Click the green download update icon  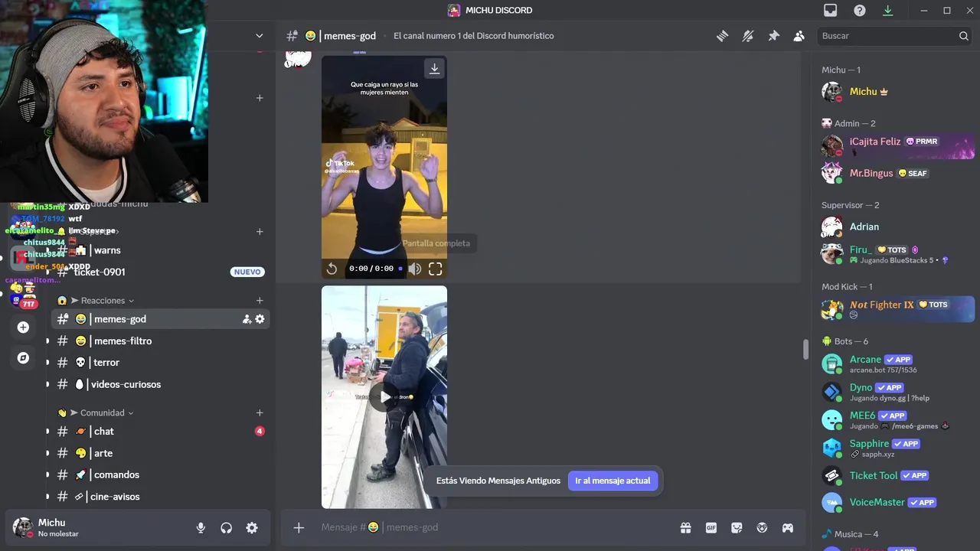tap(888, 10)
